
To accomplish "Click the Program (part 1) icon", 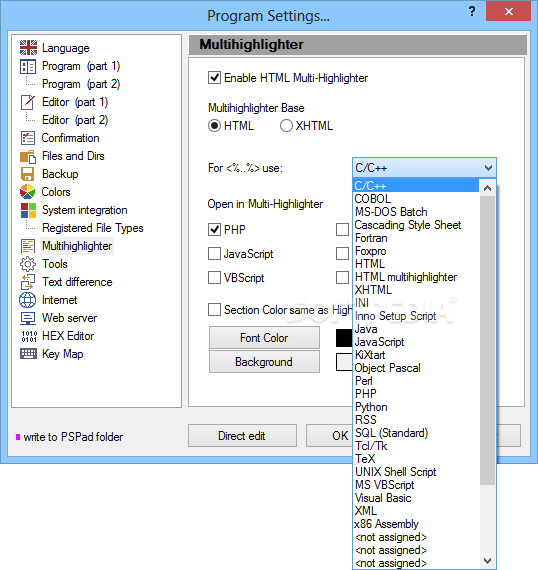I will [28, 67].
